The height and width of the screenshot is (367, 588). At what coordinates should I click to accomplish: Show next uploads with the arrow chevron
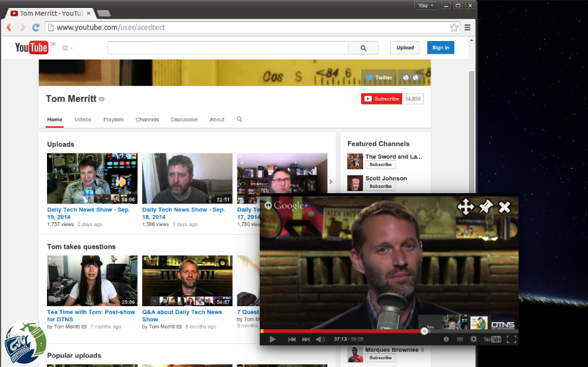(331, 182)
